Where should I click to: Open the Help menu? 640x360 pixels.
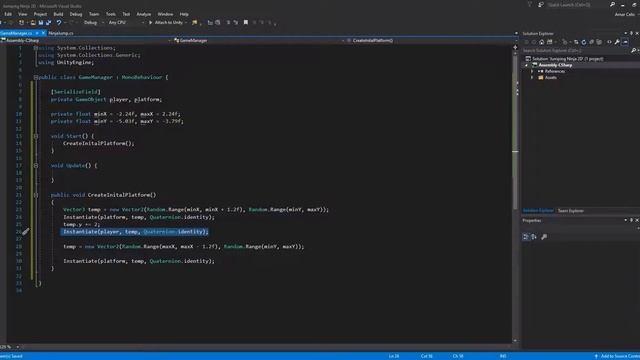pyautogui.click(x=184, y=14)
